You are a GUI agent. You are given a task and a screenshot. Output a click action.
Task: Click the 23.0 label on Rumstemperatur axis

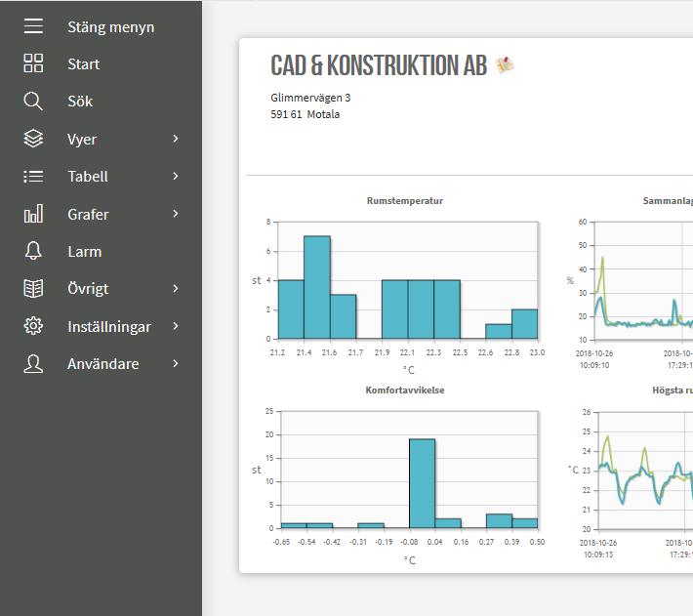537,352
